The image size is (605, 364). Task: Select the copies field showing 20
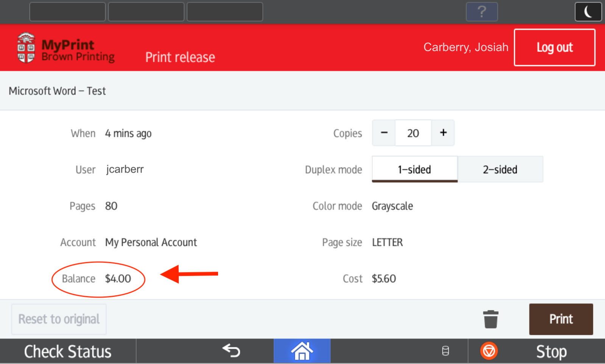(x=413, y=133)
